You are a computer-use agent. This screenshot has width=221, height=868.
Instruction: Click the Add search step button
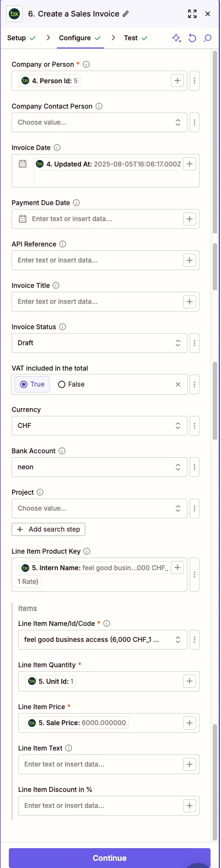coord(48,529)
